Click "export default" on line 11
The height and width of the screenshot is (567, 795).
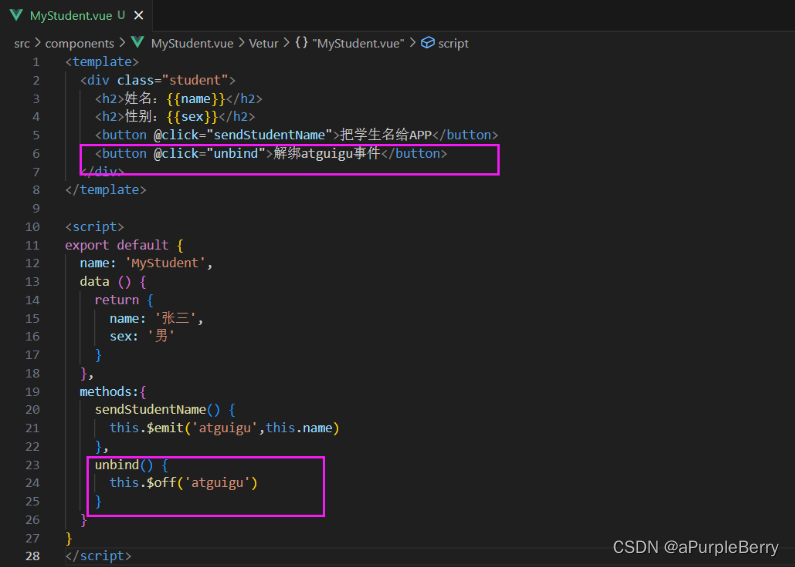117,245
